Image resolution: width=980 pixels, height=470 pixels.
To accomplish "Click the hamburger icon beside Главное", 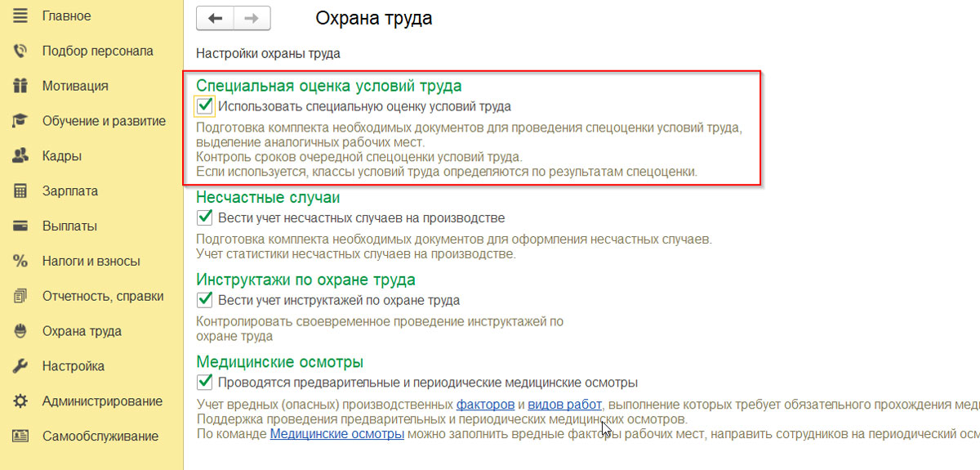I will point(20,16).
